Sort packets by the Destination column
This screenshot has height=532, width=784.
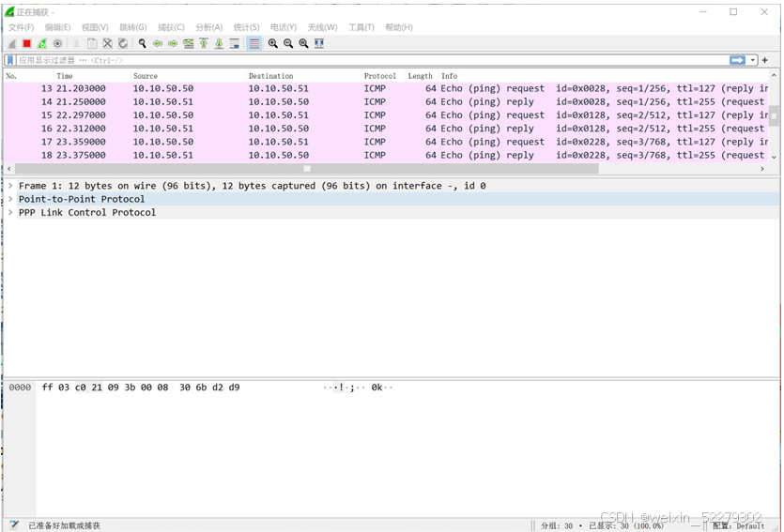coord(304,76)
